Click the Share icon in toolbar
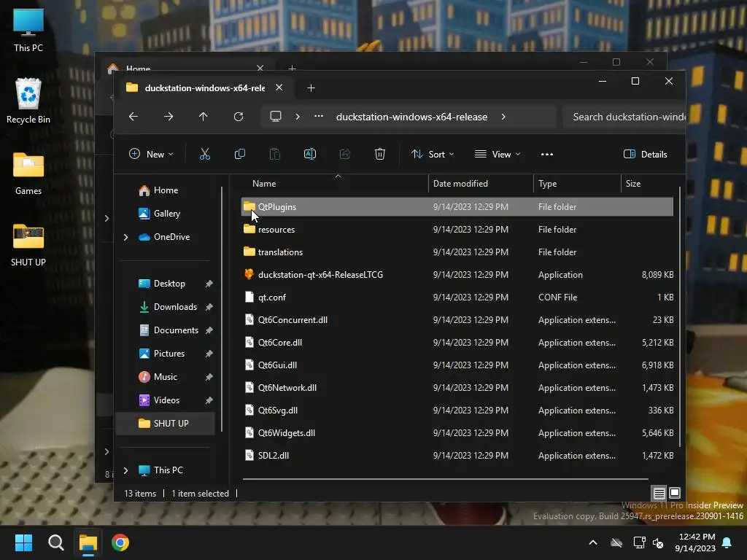This screenshot has width=747, height=560. 345,154
